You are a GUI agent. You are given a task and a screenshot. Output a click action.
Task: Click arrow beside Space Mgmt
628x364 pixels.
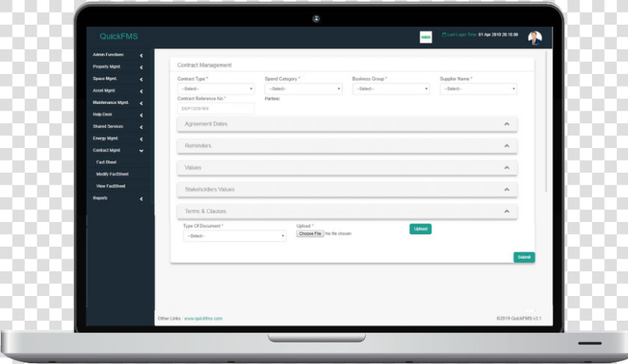pyautogui.click(x=141, y=79)
